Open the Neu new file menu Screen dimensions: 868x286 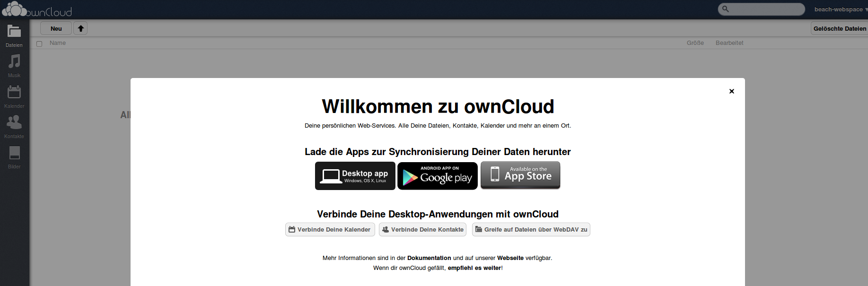point(56,28)
